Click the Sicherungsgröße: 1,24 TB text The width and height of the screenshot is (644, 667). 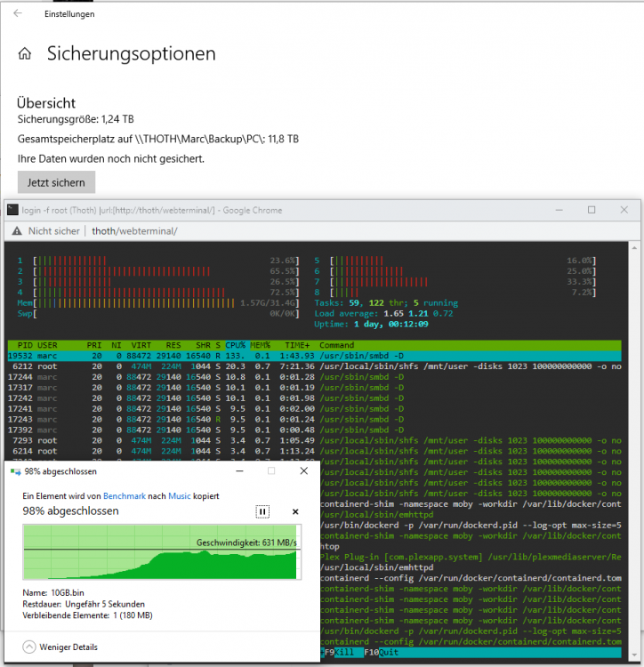76,119
